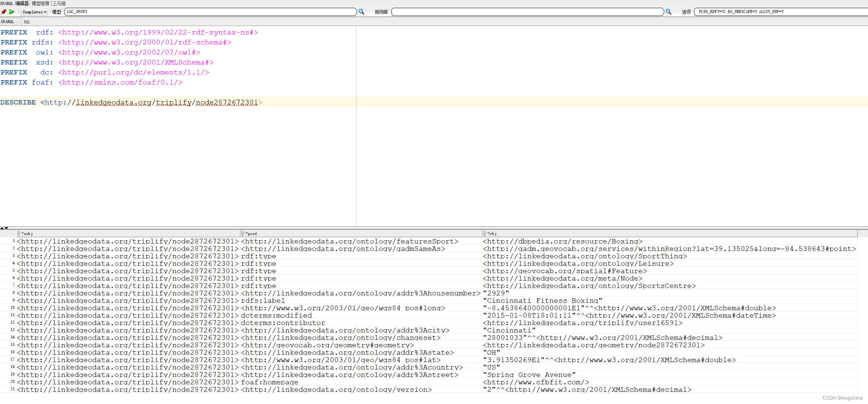Run the query with green play button

pos(12,12)
